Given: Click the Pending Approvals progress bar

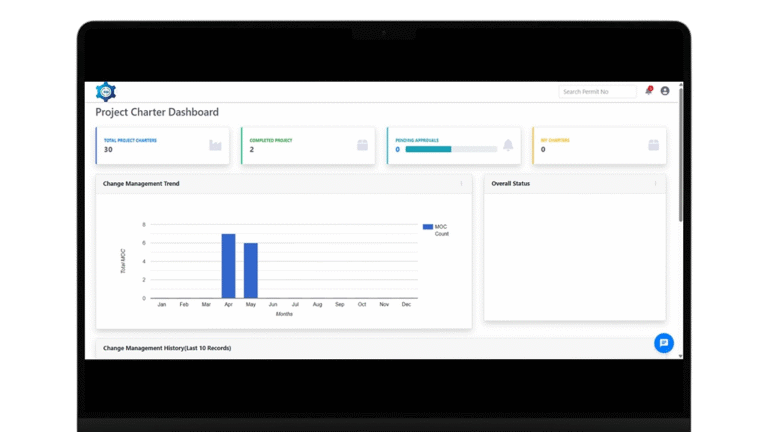Looking at the screenshot, I should pos(450,149).
